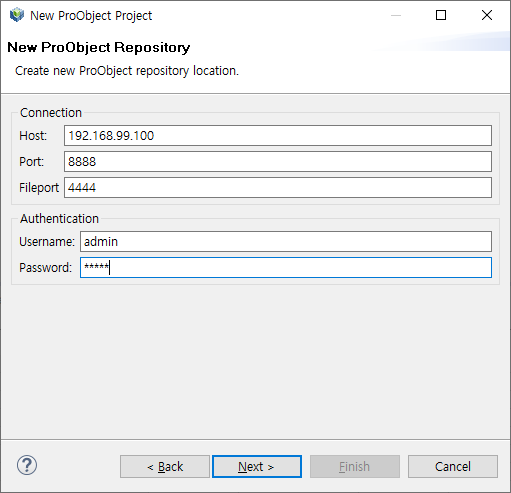Image resolution: width=511 pixels, height=493 pixels.
Task: Click the Fileport label
Action: point(39,188)
